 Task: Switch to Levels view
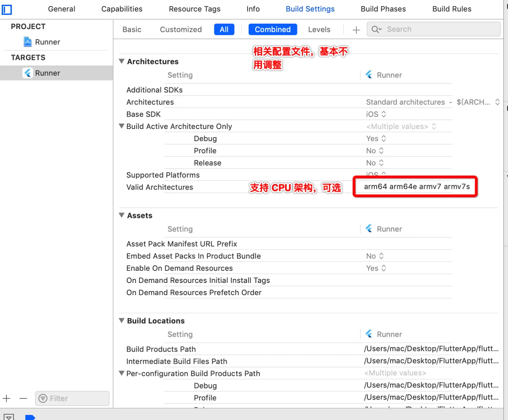coord(319,30)
